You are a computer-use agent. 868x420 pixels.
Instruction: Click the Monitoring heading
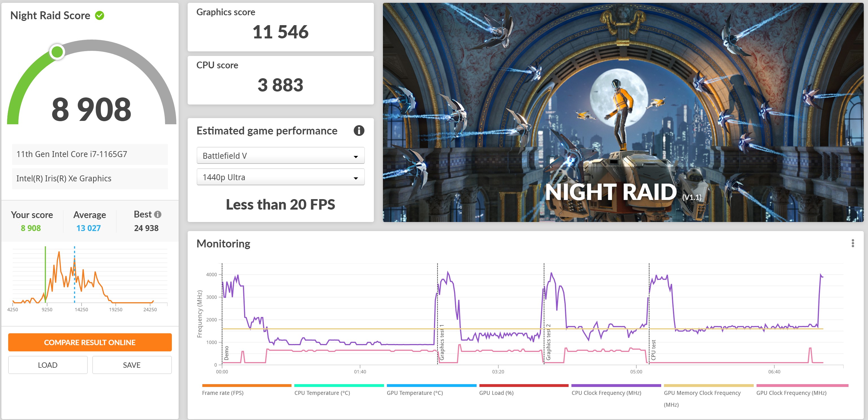223,243
